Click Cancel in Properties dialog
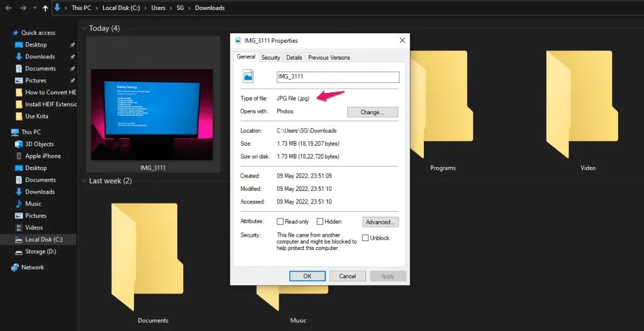 click(347, 276)
